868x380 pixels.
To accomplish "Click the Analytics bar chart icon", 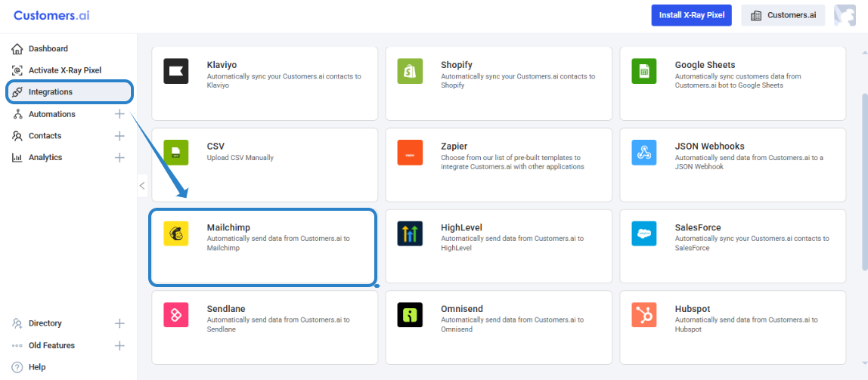I will [17, 157].
